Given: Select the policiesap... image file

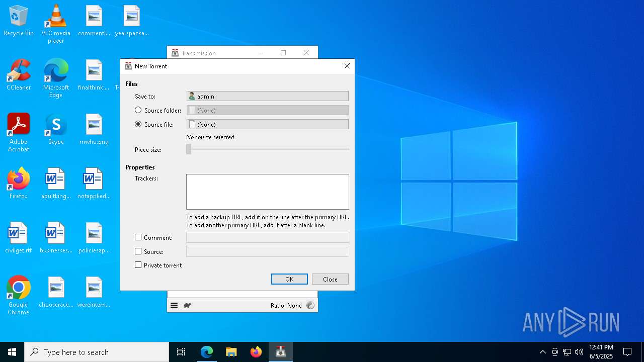Looking at the screenshot, I should click(x=94, y=238).
